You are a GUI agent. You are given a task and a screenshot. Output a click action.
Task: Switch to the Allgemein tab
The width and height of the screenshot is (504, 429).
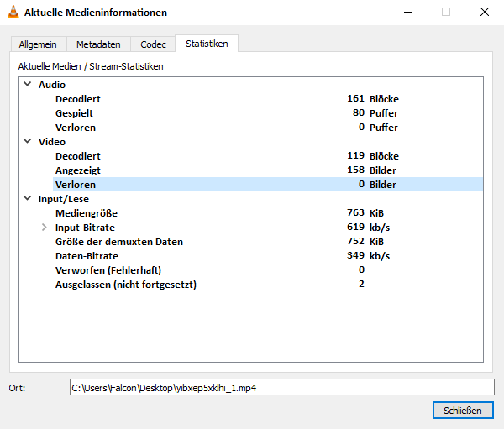(x=39, y=44)
